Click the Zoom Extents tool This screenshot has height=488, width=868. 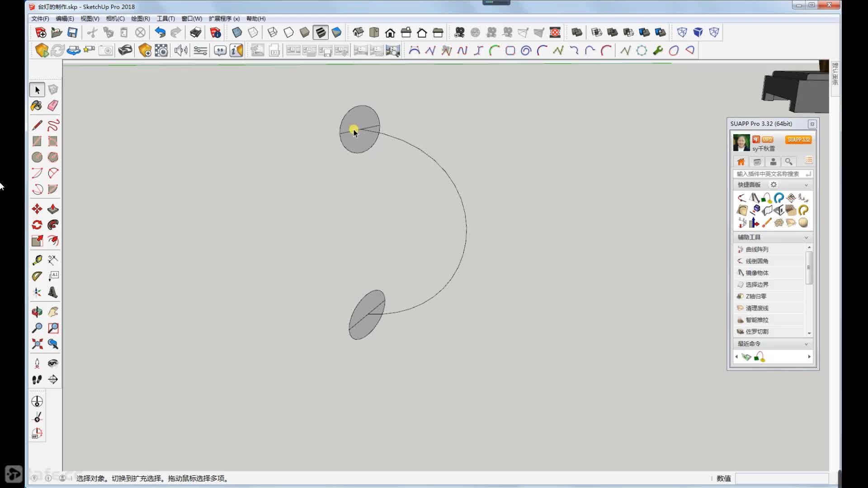click(x=37, y=344)
